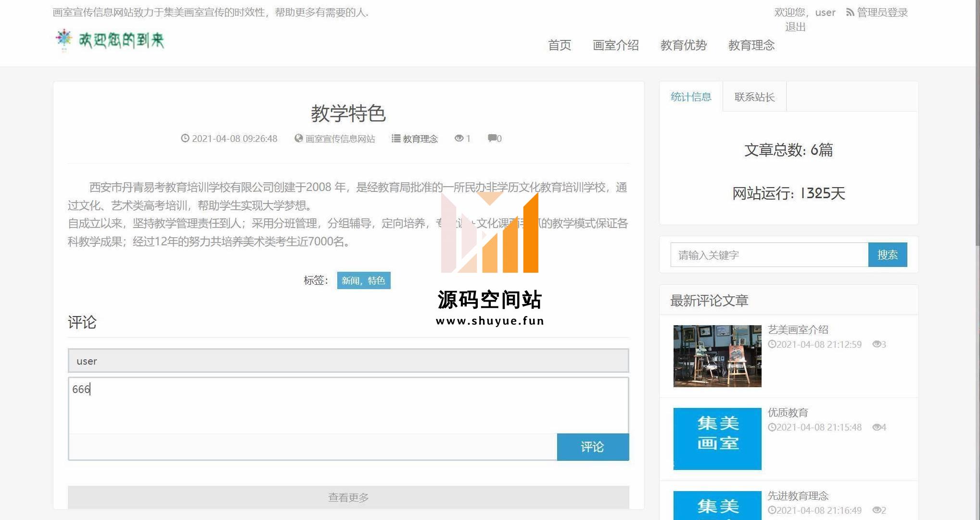Viewport: 980px width, 520px height.
Task: Submit comment with the 评论 button
Action: coord(592,447)
